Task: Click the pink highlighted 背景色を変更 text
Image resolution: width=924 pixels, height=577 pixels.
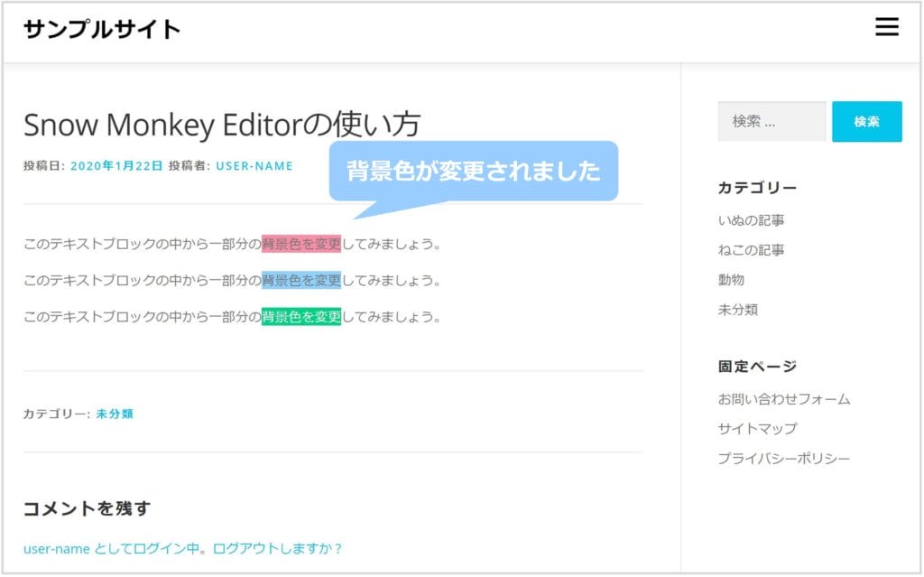Action: [301, 244]
